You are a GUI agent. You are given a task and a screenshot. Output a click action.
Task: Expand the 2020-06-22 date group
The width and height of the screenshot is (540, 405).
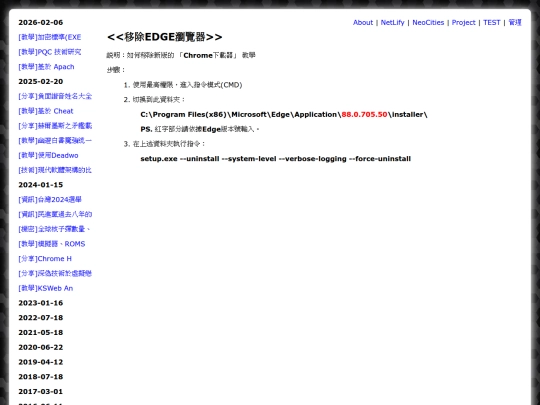pos(41,347)
